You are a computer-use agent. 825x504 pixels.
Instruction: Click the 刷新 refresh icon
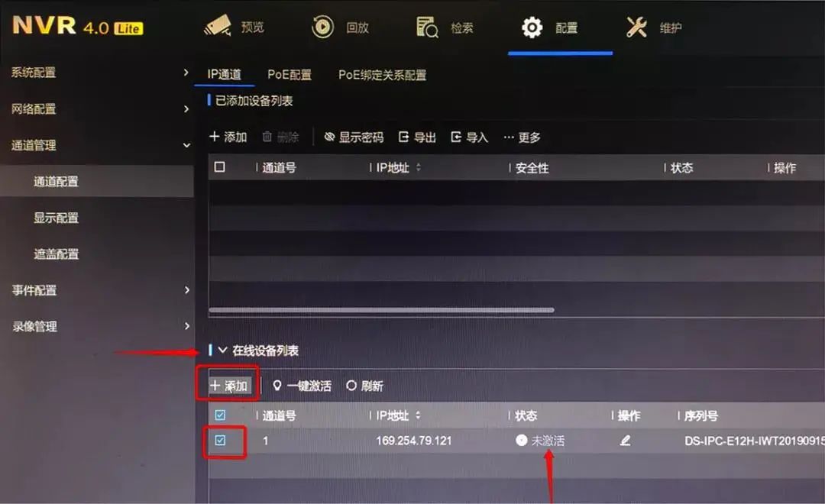(x=351, y=386)
